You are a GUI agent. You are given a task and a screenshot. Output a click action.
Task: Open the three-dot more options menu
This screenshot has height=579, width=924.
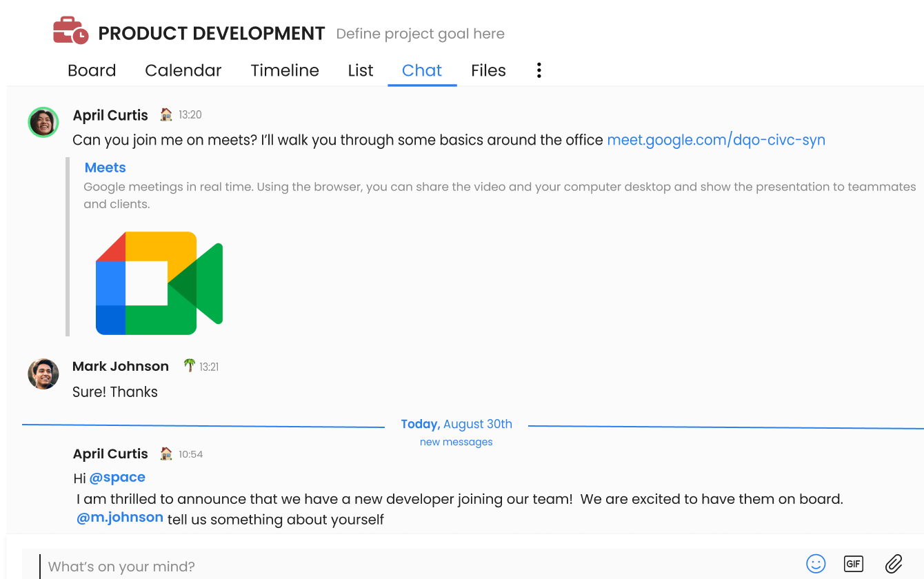point(539,70)
